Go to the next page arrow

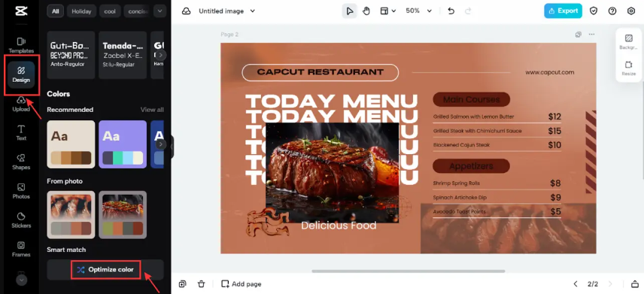coord(610,283)
